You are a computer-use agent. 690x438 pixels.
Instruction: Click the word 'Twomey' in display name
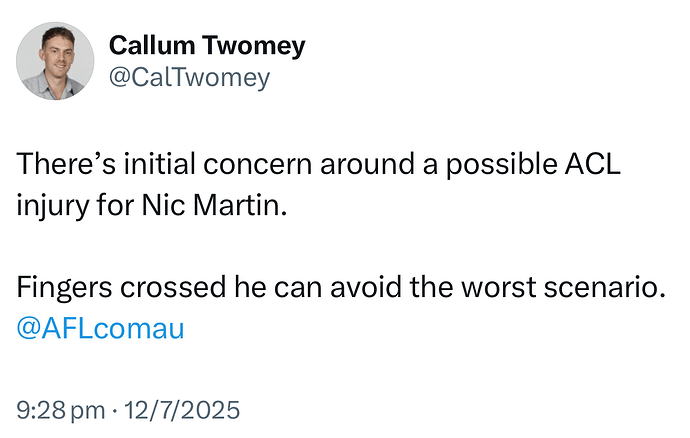coord(254,46)
